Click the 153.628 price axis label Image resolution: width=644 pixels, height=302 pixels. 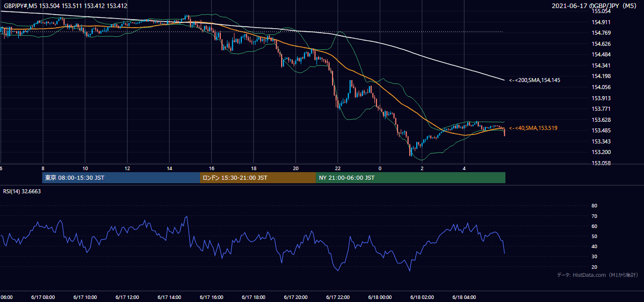tap(602, 120)
